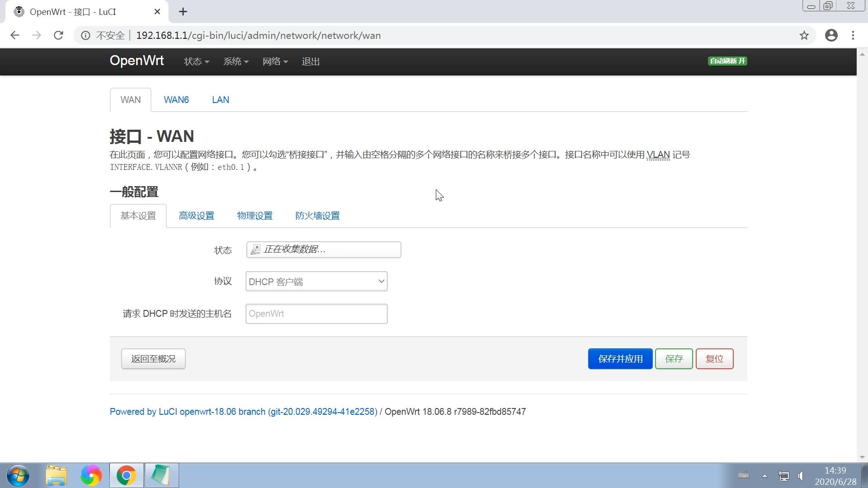
Task: Bookmark this page with the star icon
Action: click(804, 35)
